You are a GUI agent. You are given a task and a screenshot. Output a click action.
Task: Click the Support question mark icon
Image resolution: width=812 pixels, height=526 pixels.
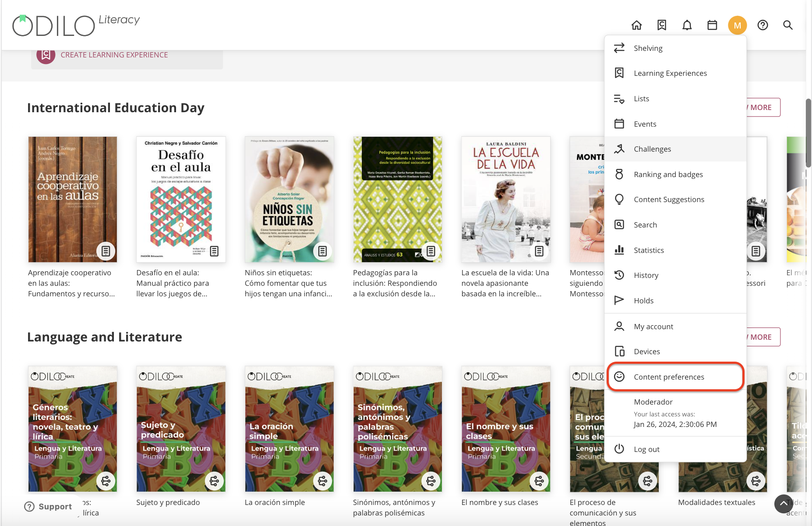click(29, 507)
